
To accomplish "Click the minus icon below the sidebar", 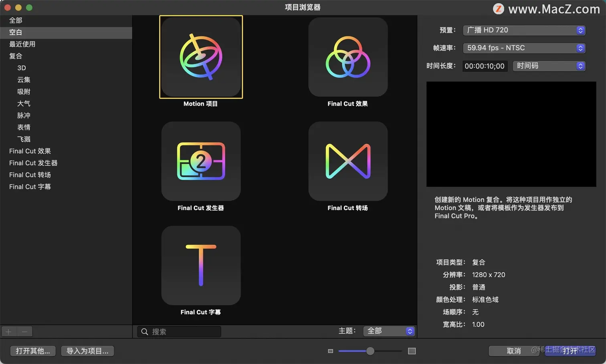I will pyautogui.click(x=24, y=332).
